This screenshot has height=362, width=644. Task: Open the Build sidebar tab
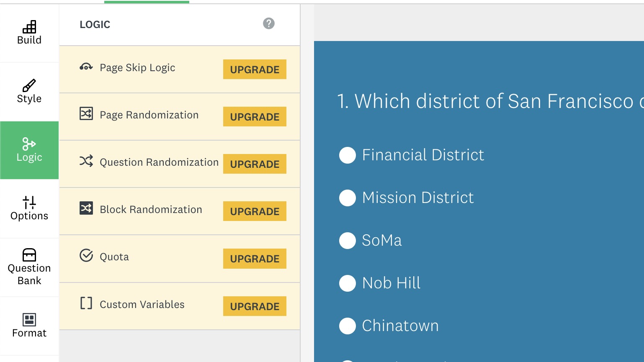coord(29,33)
